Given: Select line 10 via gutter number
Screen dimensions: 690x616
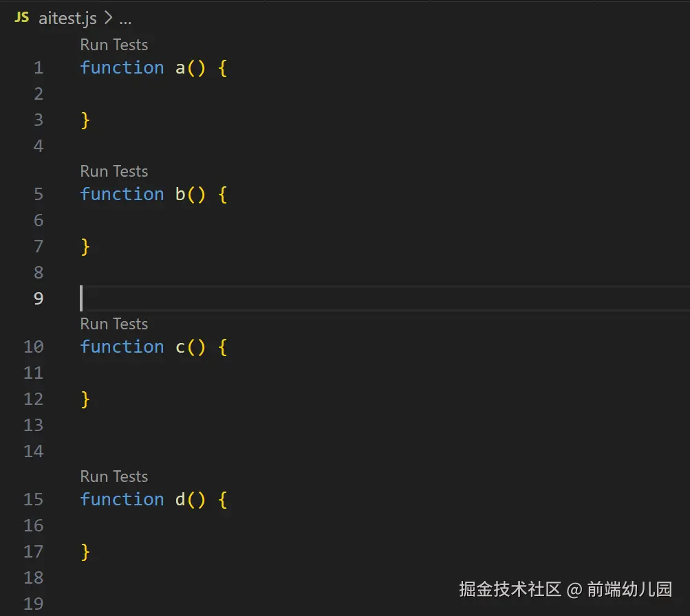Looking at the screenshot, I should (x=34, y=347).
